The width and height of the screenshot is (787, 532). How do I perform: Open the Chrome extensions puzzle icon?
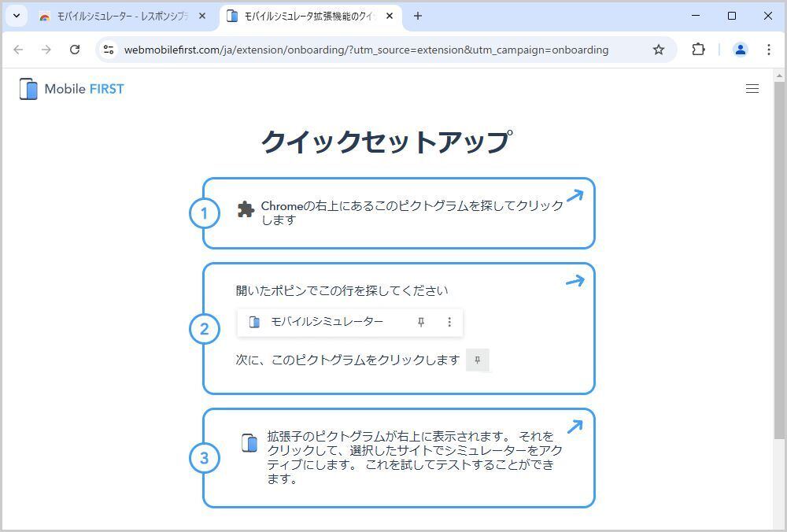tap(698, 49)
